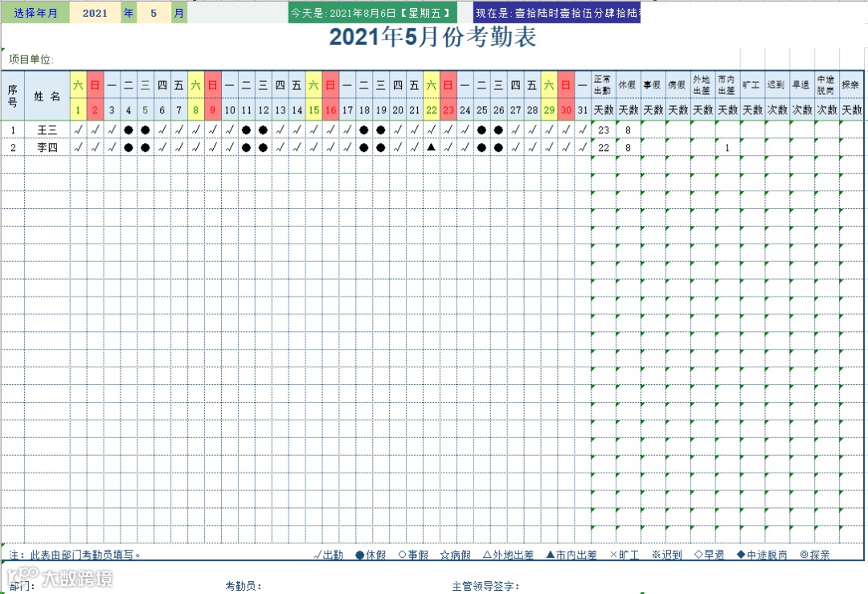The height and width of the screenshot is (594, 868).
Task: Click the 项目单位 field
Action: [x=31, y=59]
